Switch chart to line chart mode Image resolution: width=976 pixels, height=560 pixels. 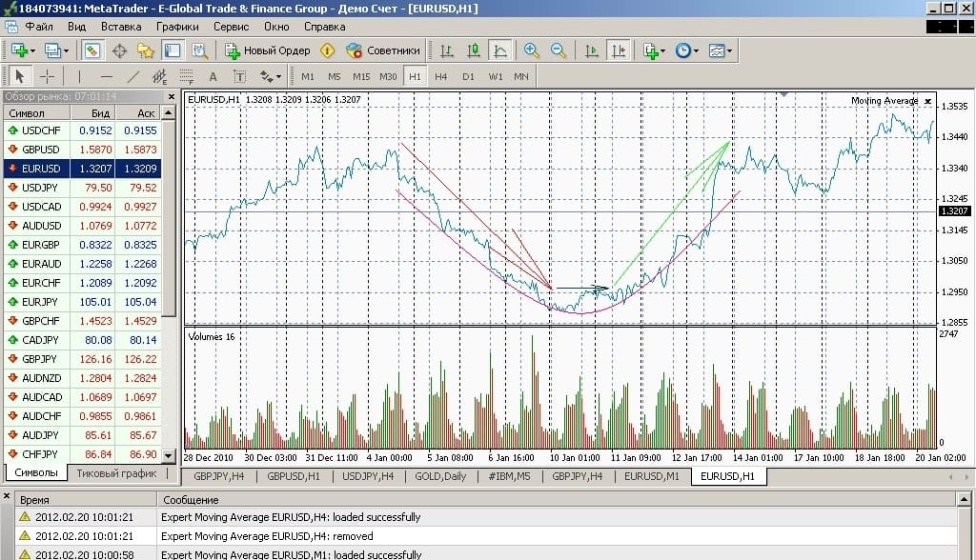500,50
